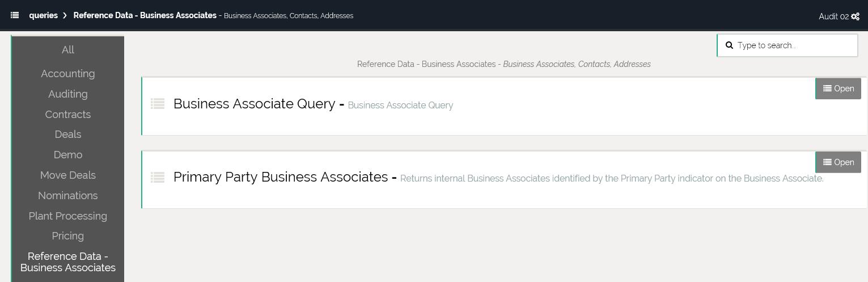Select Pricing in the sidebar
This screenshot has height=282, width=868.
point(67,236)
